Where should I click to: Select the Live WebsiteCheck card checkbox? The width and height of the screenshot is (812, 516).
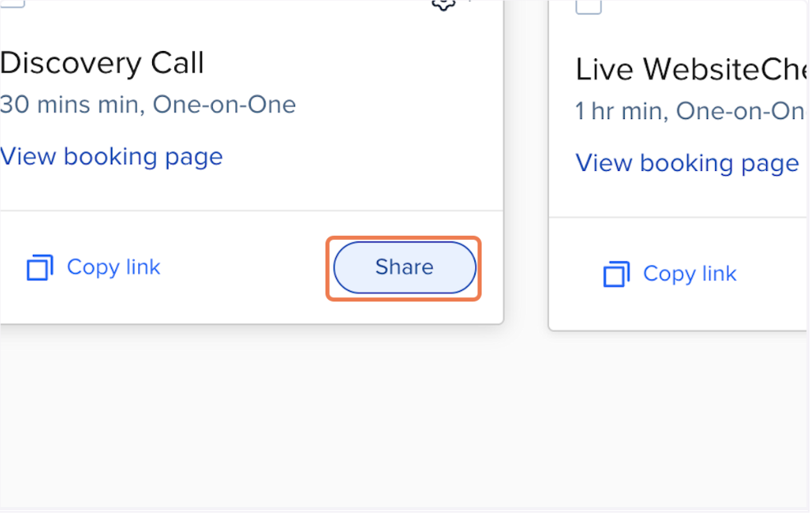(x=588, y=5)
